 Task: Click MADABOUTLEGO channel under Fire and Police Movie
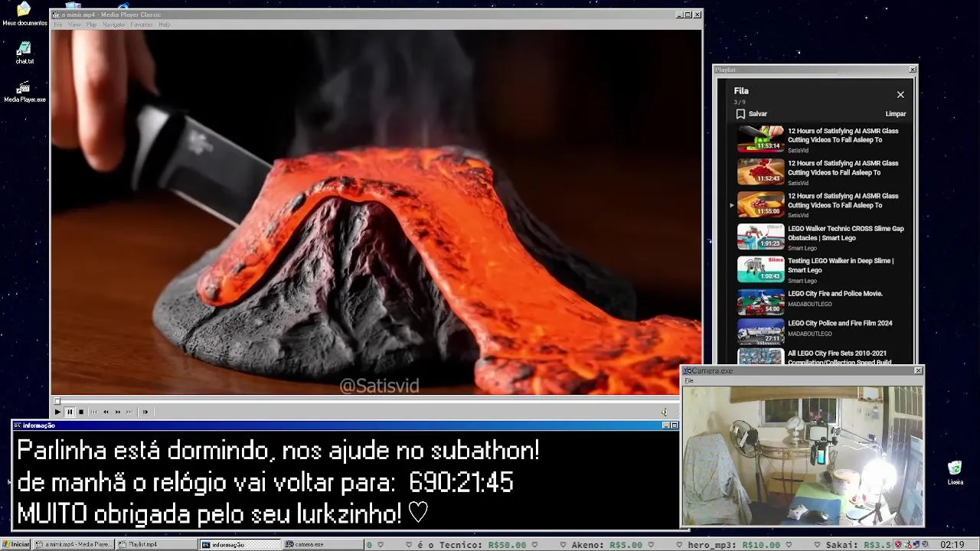[x=809, y=304]
